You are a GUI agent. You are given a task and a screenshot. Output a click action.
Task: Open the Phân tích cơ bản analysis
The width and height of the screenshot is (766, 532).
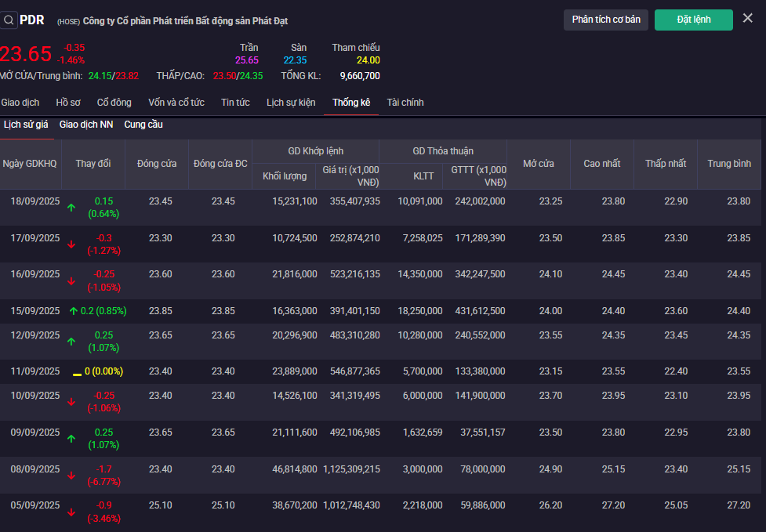pyautogui.click(x=605, y=20)
